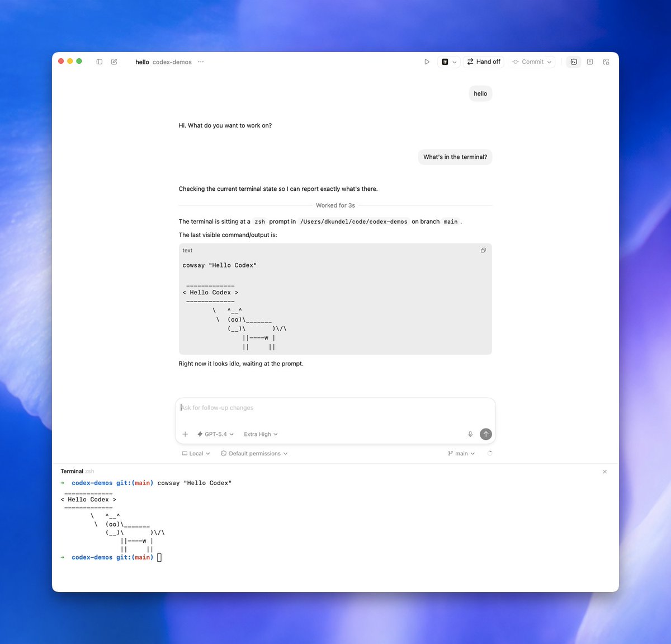
Task: Click the terminal cursor at the prompt
Action: 159,557
